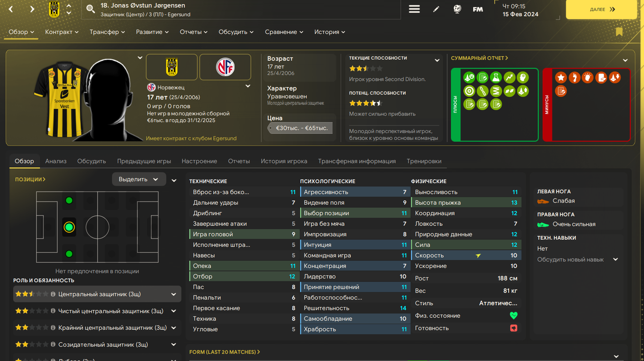Image resolution: width=644 pixels, height=361 pixels.
Task: Open the Выделить dropdown
Action: tap(139, 179)
